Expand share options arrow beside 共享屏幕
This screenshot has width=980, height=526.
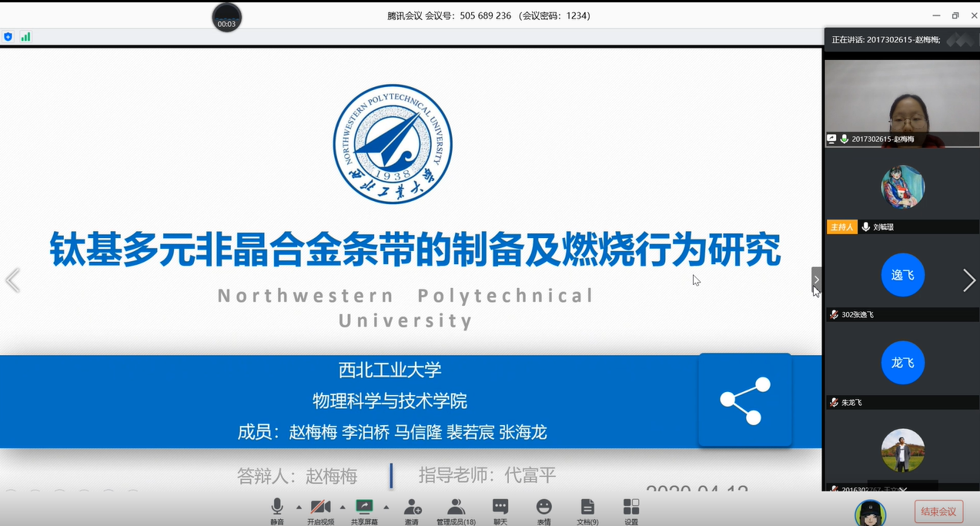tap(386, 507)
